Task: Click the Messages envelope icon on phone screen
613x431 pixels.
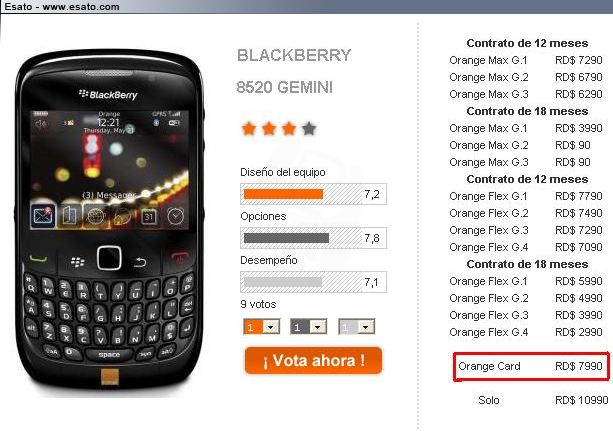Action: [43, 216]
